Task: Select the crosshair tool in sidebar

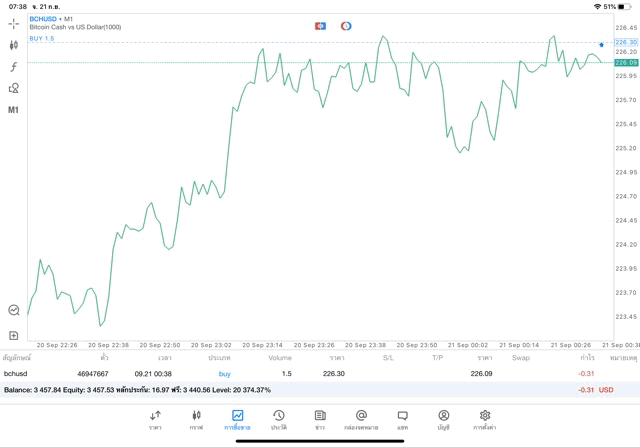Action: (13, 23)
